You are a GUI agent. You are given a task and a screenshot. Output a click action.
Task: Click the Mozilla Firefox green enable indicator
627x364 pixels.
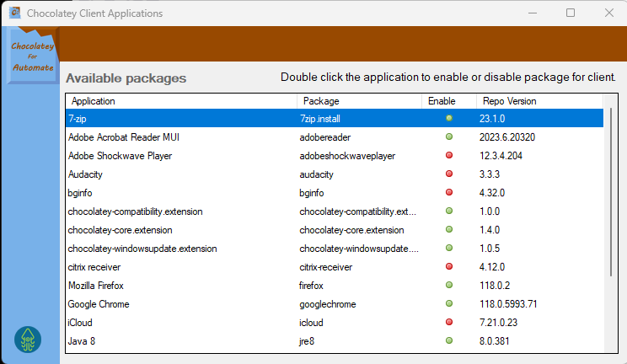pyautogui.click(x=449, y=286)
